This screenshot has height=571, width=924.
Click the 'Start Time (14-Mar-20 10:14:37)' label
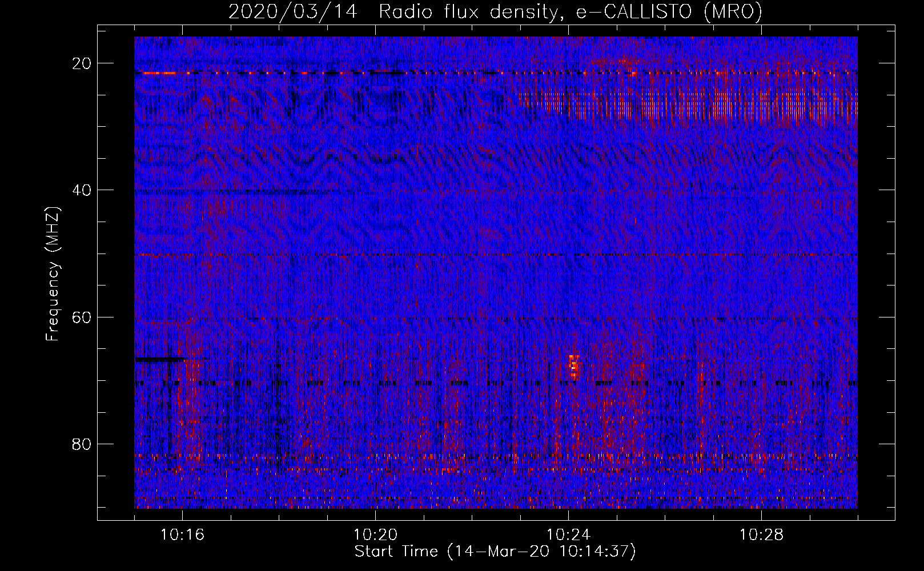495,552
